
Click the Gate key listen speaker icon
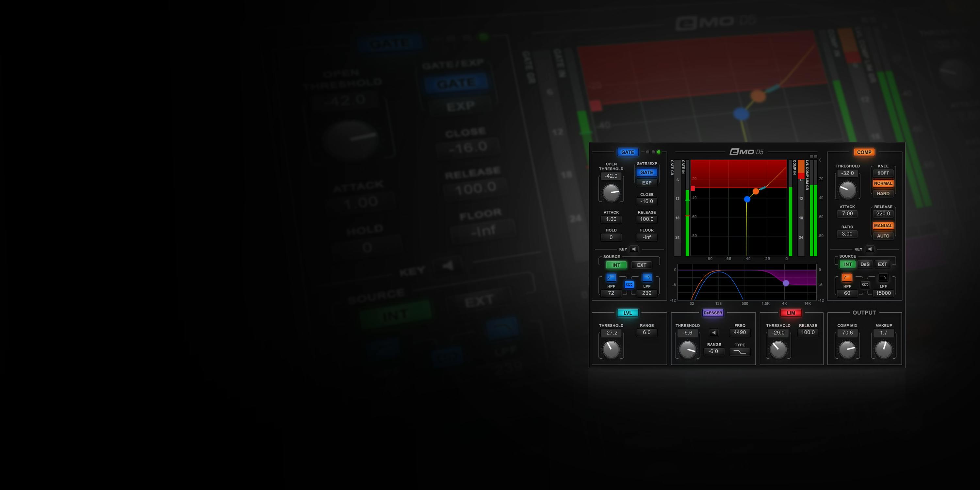pos(634,249)
